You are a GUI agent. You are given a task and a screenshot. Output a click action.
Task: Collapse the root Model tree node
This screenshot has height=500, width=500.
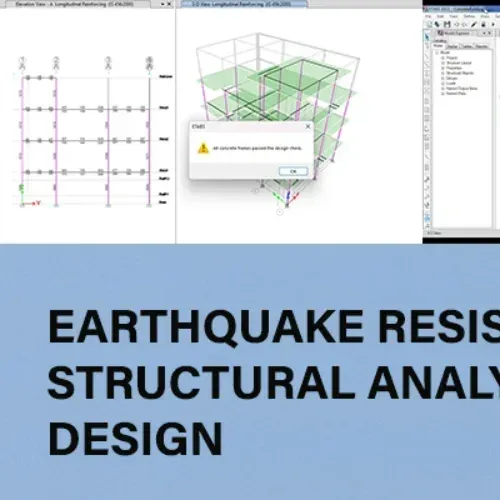coord(437,53)
